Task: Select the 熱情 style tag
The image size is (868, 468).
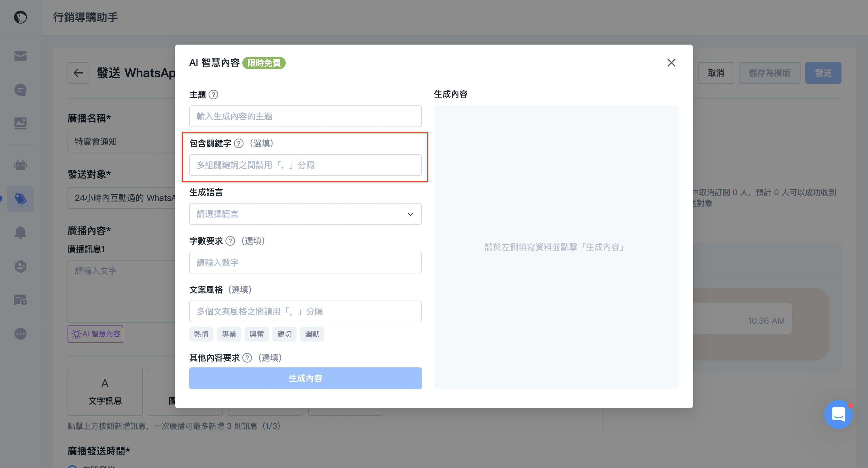Action: [201, 334]
